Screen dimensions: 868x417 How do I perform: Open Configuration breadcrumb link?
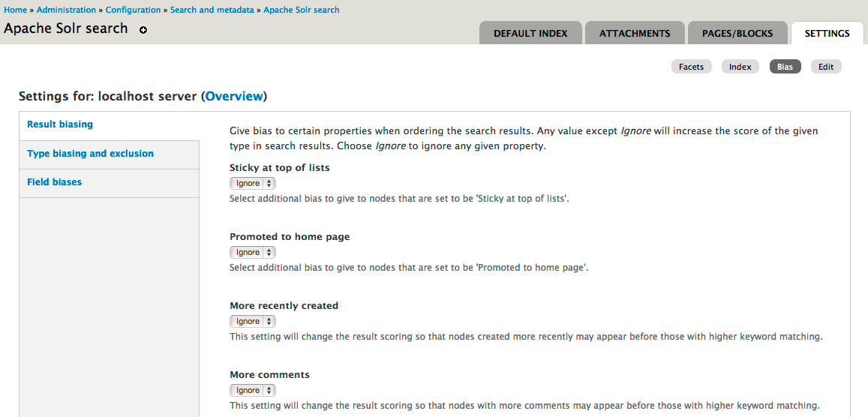[x=134, y=10]
